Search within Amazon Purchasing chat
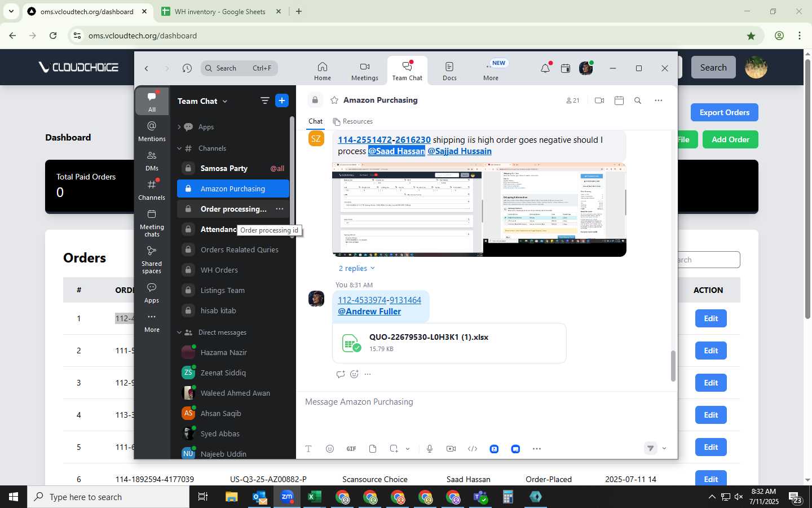The image size is (812, 508). tap(638, 100)
